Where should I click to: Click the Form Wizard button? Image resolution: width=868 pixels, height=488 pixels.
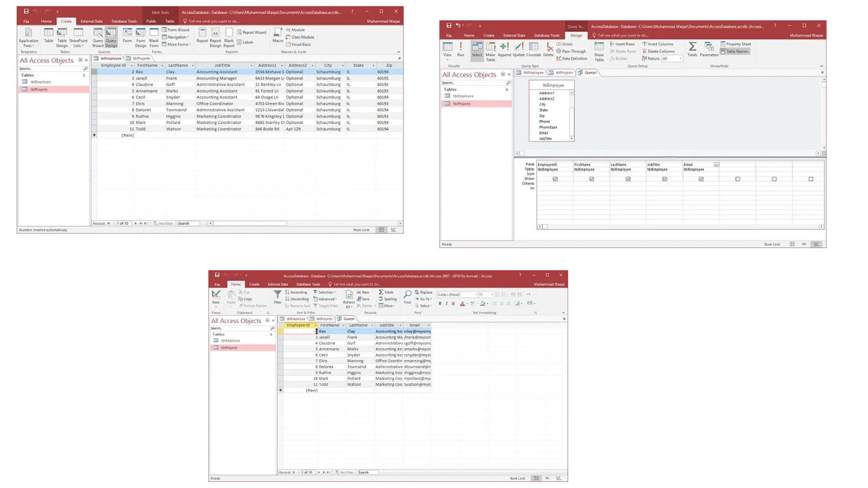[175, 30]
